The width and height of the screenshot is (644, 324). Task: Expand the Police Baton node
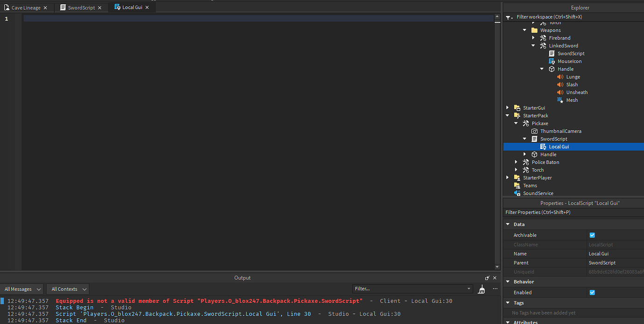coord(516,162)
